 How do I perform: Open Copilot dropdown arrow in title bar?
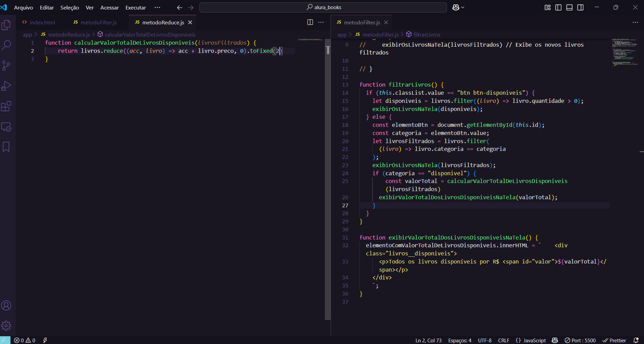[463, 7]
